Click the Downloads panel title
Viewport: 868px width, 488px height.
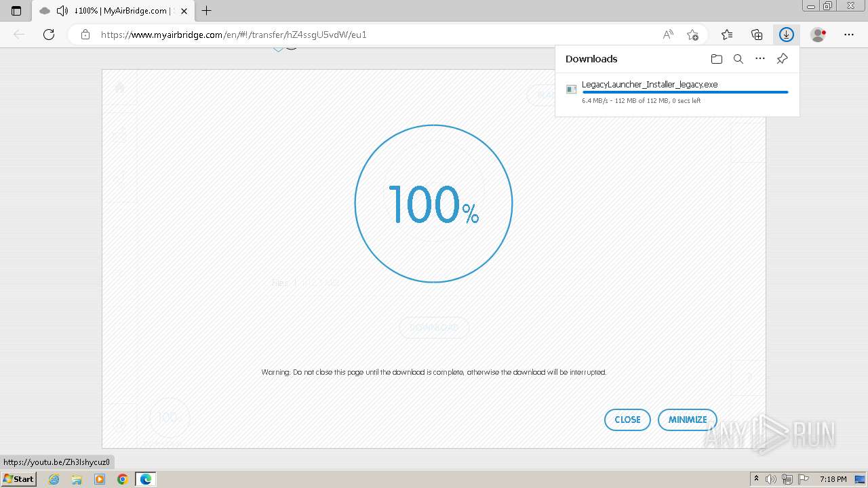[x=591, y=59]
